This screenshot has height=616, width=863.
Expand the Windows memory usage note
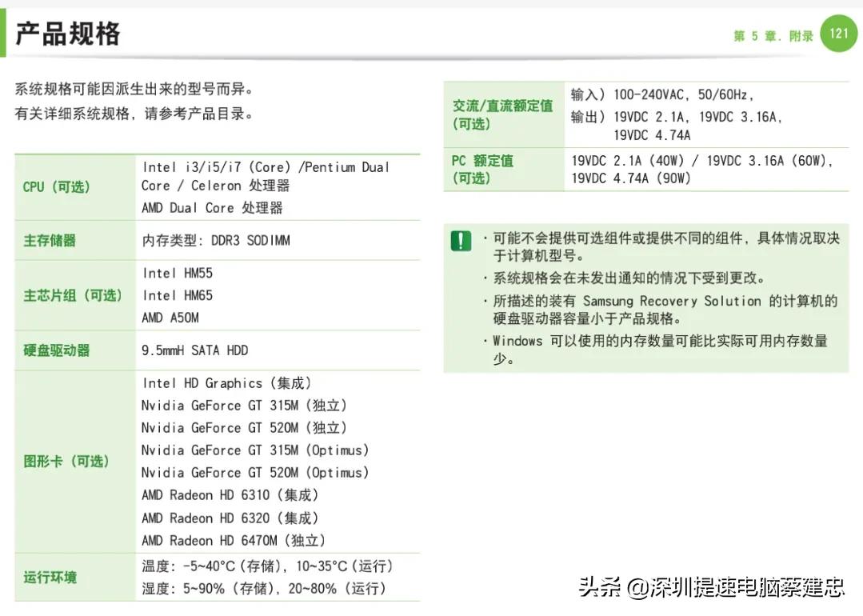(x=649, y=340)
